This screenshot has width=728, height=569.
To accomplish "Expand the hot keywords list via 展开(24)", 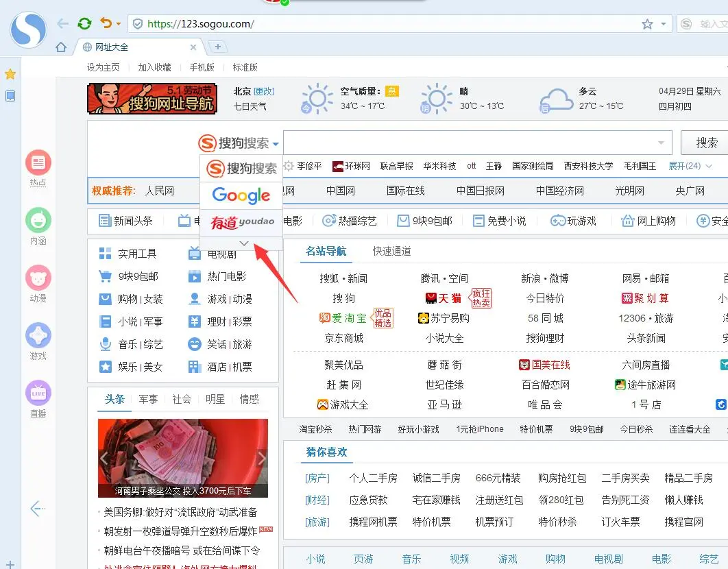I will click(690, 166).
